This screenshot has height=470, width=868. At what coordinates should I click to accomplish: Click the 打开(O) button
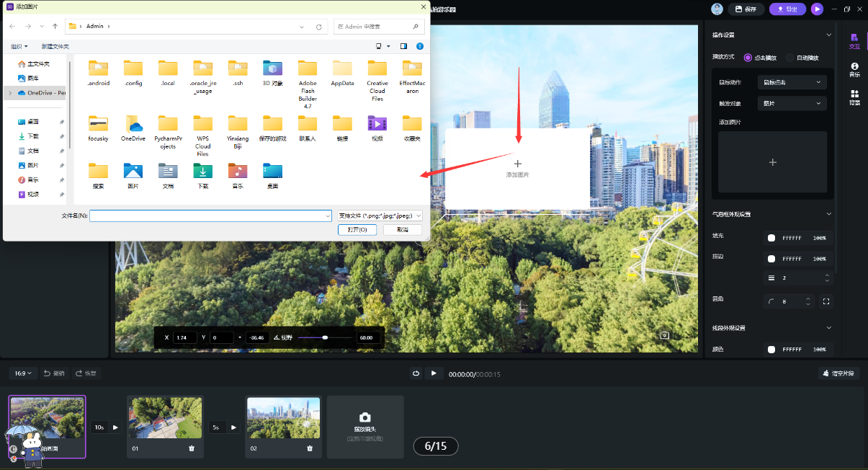pos(357,229)
